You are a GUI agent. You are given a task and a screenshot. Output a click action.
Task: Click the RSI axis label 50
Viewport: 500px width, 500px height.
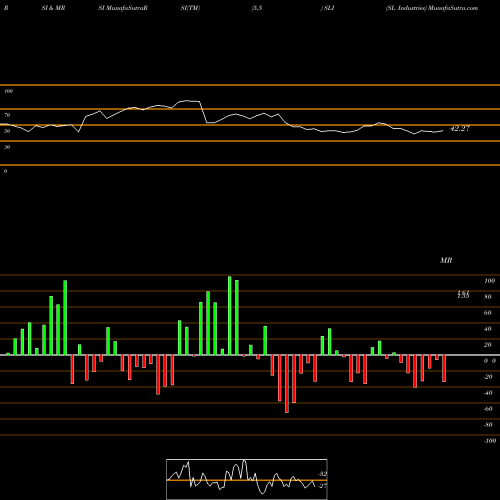tap(7, 131)
